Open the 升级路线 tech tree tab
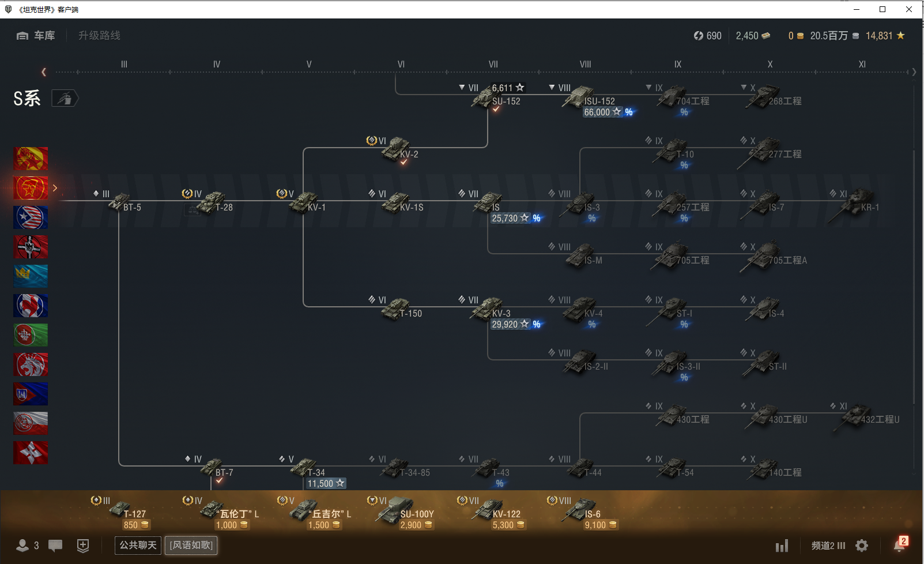Image resolution: width=924 pixels, height=564 pixels. (100, 36)
